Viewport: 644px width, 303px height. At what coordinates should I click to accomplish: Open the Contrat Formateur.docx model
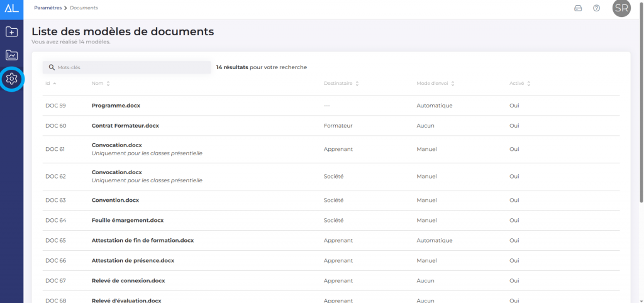pos(125,126)
